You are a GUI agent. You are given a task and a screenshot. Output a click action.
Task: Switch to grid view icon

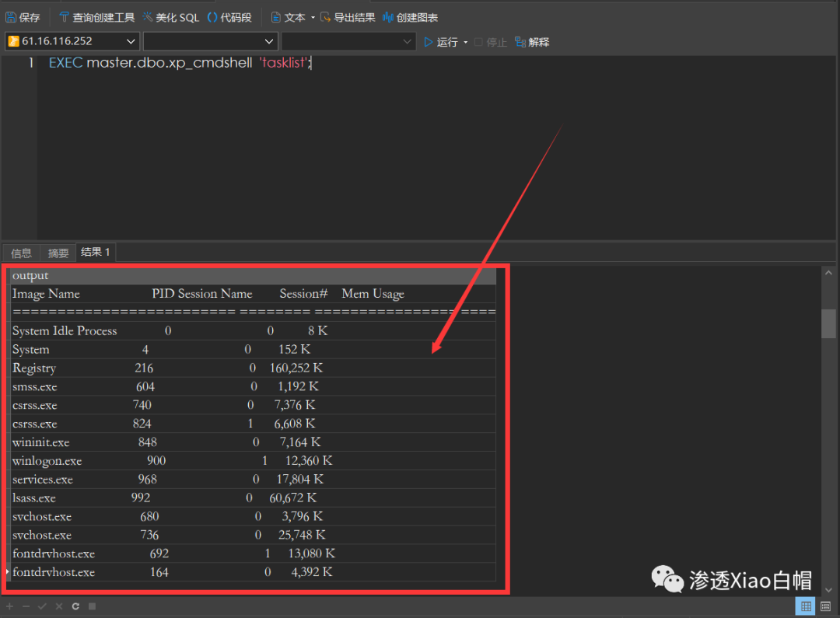tap(806, 606)
